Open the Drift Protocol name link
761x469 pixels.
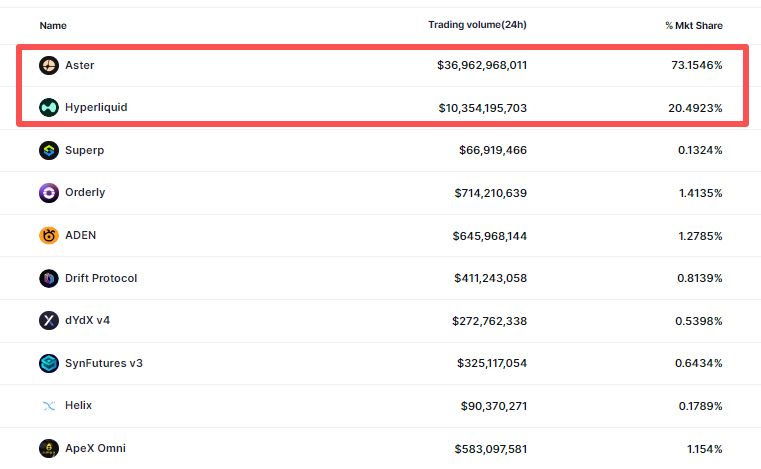tap(101, 278)
